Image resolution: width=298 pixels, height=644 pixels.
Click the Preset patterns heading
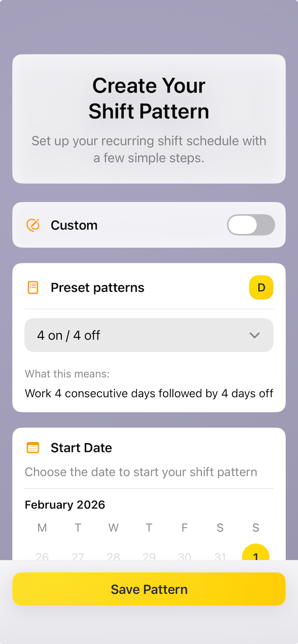click(97, 288)
